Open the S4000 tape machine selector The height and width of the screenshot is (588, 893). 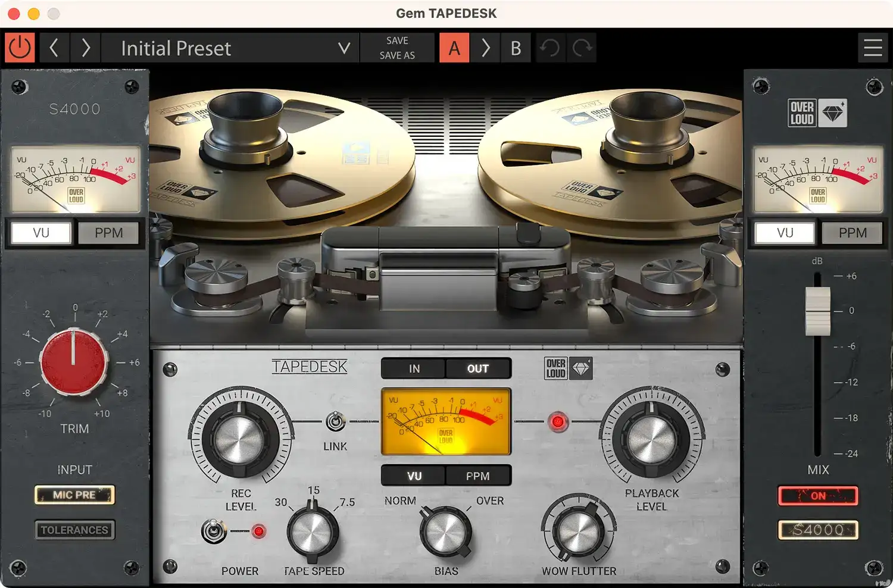pos(818,530)
